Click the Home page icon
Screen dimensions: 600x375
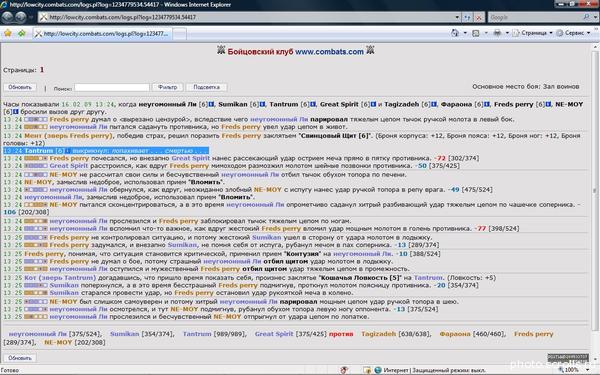pyautogui.click(x=455, y=33)
